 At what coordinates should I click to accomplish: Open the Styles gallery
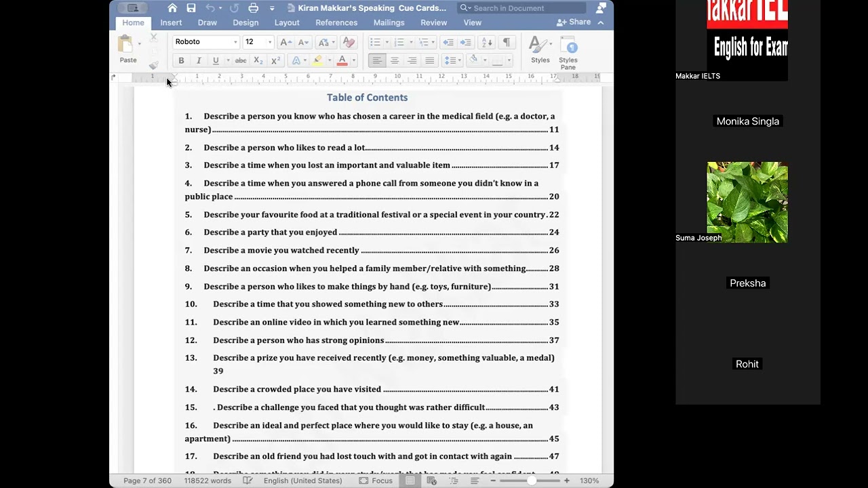(x=540, y=50)
